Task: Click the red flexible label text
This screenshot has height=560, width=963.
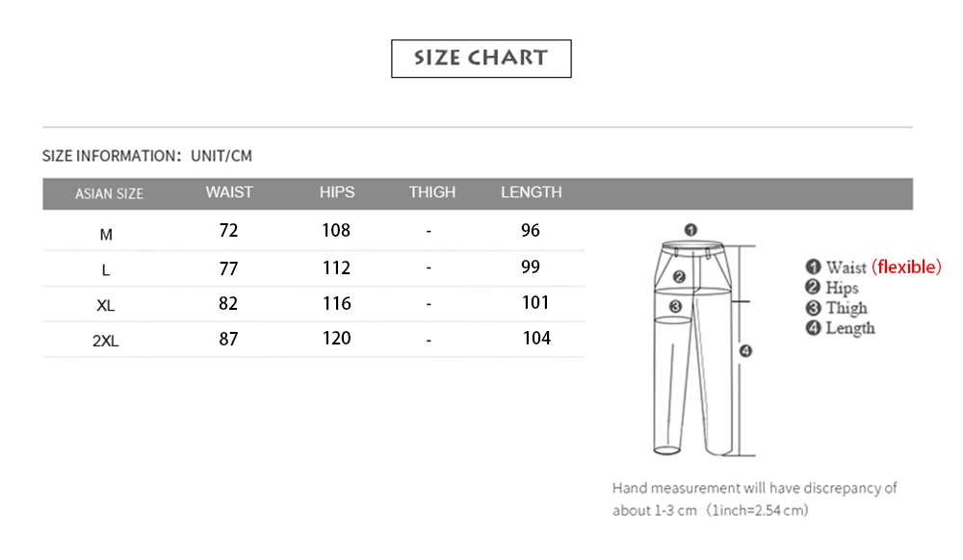Action: pos(906,267)
